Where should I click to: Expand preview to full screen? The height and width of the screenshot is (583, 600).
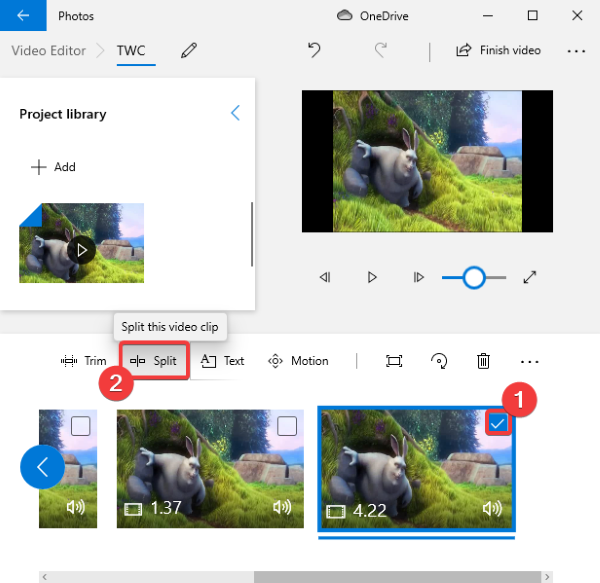[530, 277]
